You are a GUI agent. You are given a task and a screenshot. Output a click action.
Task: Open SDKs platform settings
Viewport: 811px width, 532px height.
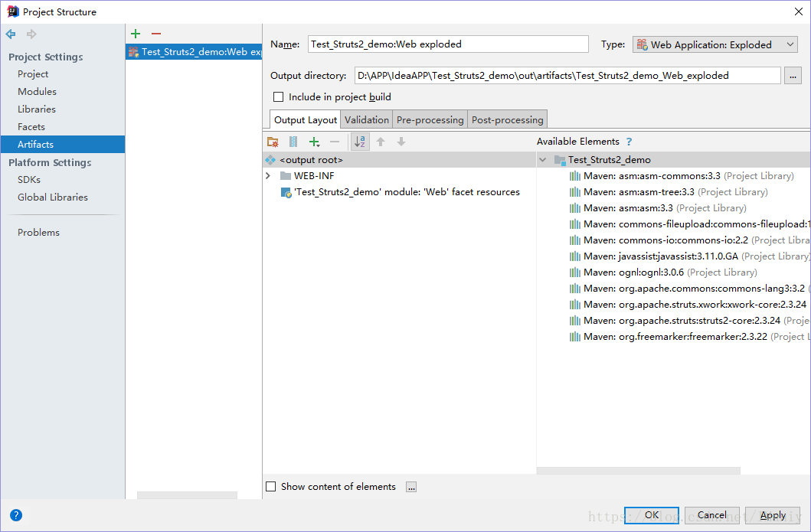point(29,179)
